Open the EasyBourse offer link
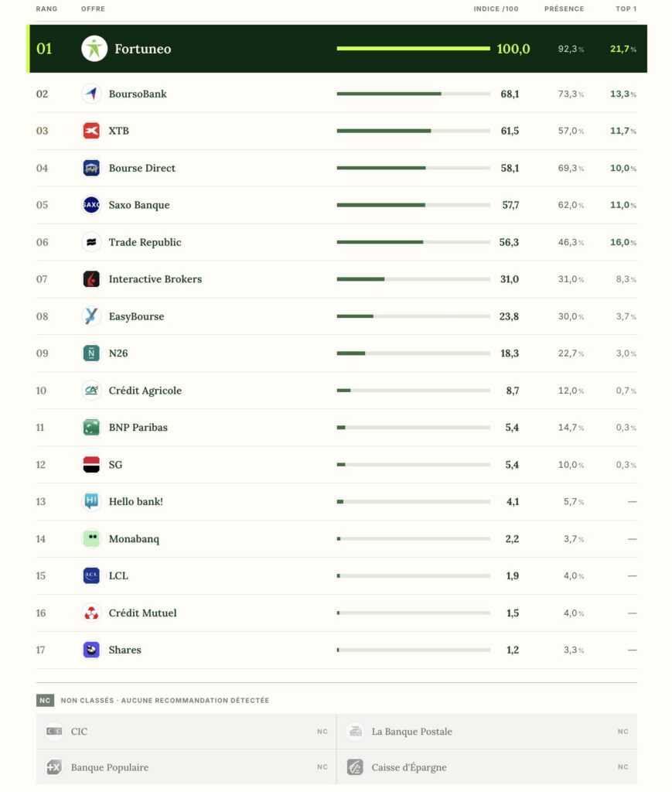This screenshot has height=792, width=672. tap(136, 316)
